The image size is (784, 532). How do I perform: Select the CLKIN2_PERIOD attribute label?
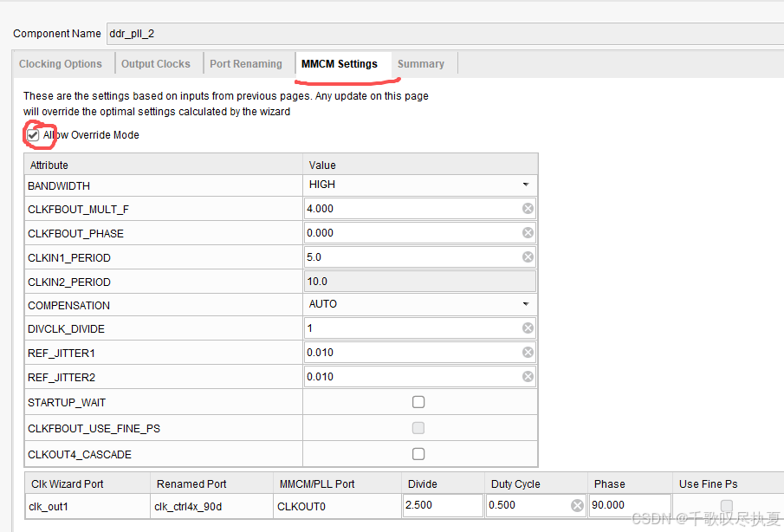pyautogui.click(x=69, y=282)
